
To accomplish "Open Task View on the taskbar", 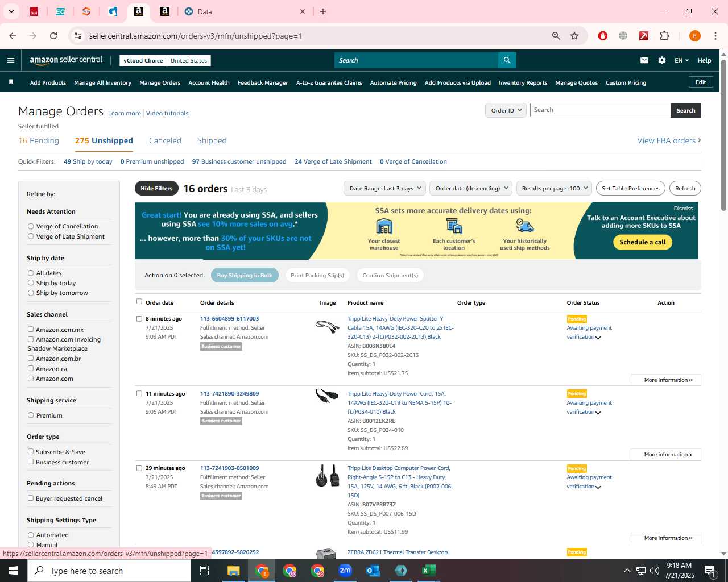I will tap(205, 571).
